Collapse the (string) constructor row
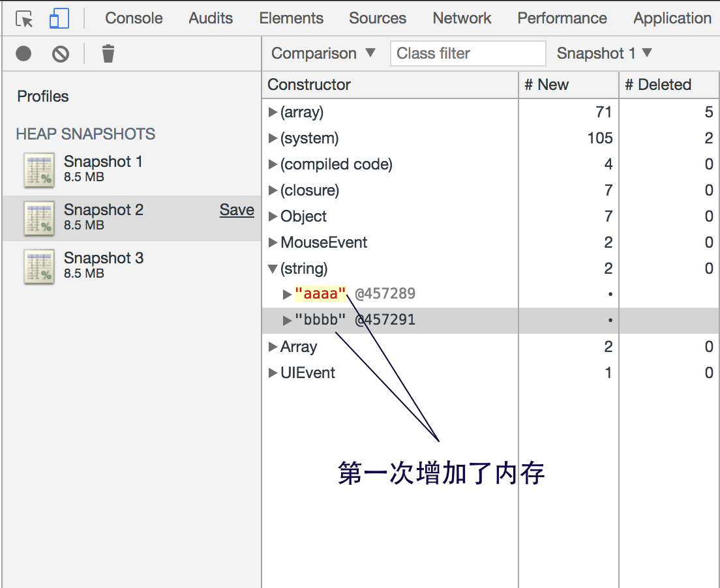Image resolution: width=720 pixels, height=588 pixels. [273, 269]
